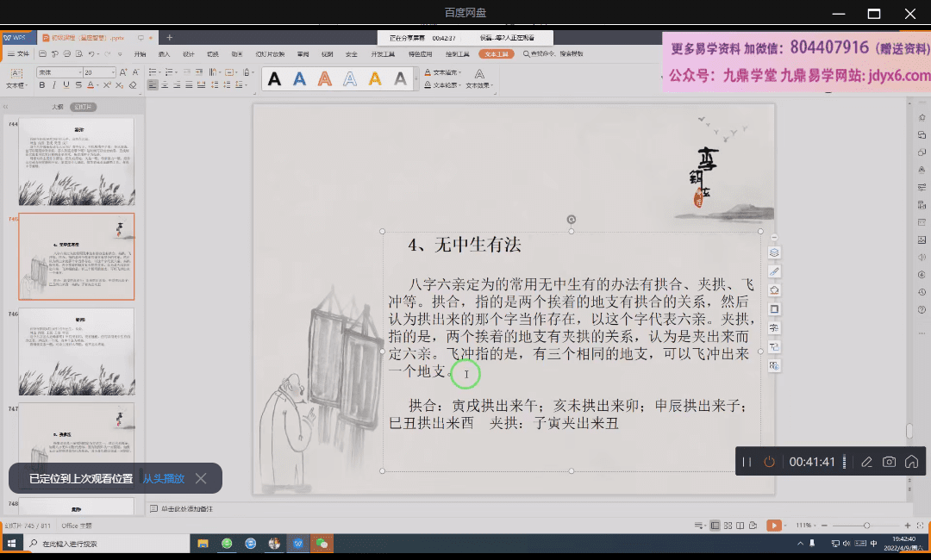Click the orange slideshow play button in status bar
The image size is (931, 560).
pos(774,526)
